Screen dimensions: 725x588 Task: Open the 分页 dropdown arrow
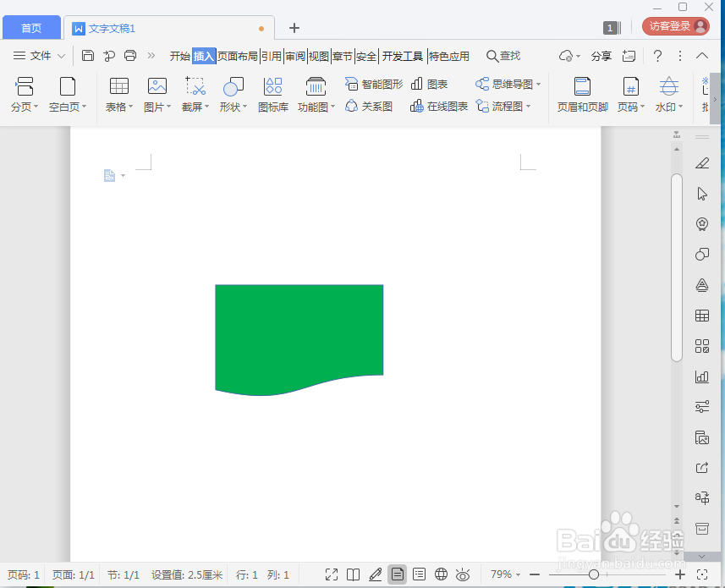[x=36, y=107]
